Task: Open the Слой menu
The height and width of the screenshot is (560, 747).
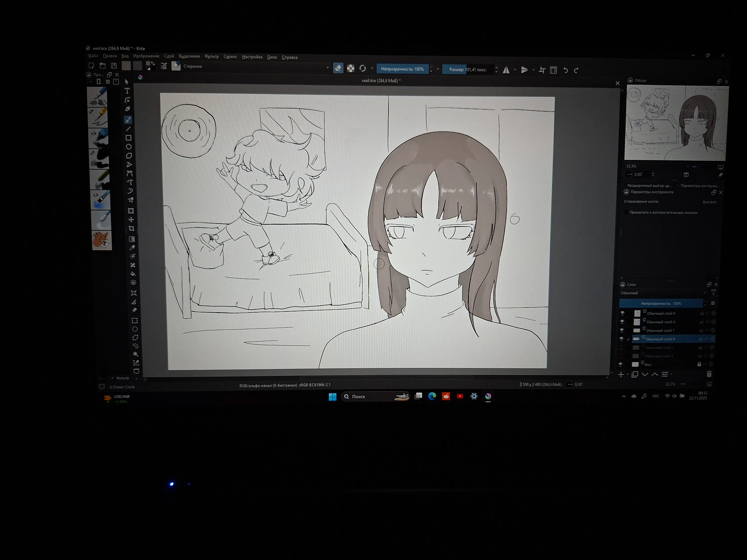Action: point(169,56)
